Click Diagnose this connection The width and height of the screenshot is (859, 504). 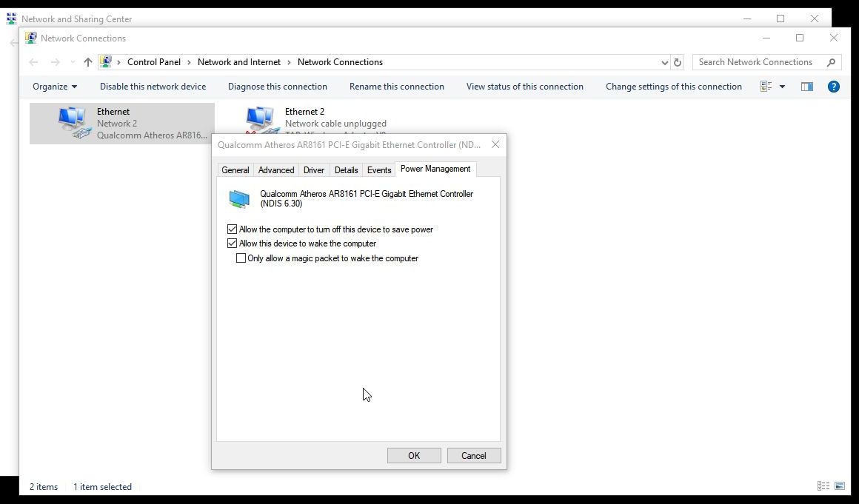click(278, 87)
